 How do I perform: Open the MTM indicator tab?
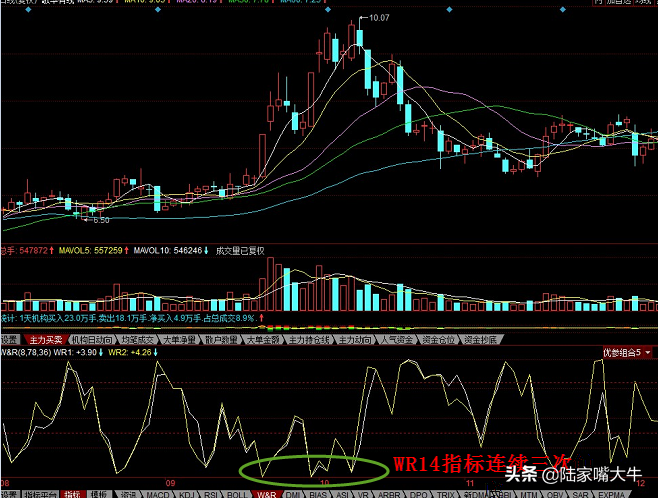[x=529, y=495]
